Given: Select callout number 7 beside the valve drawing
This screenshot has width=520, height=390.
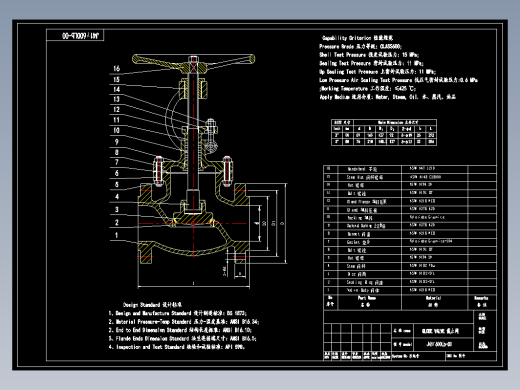Looking at the screenshot, I should coord(117,162).
